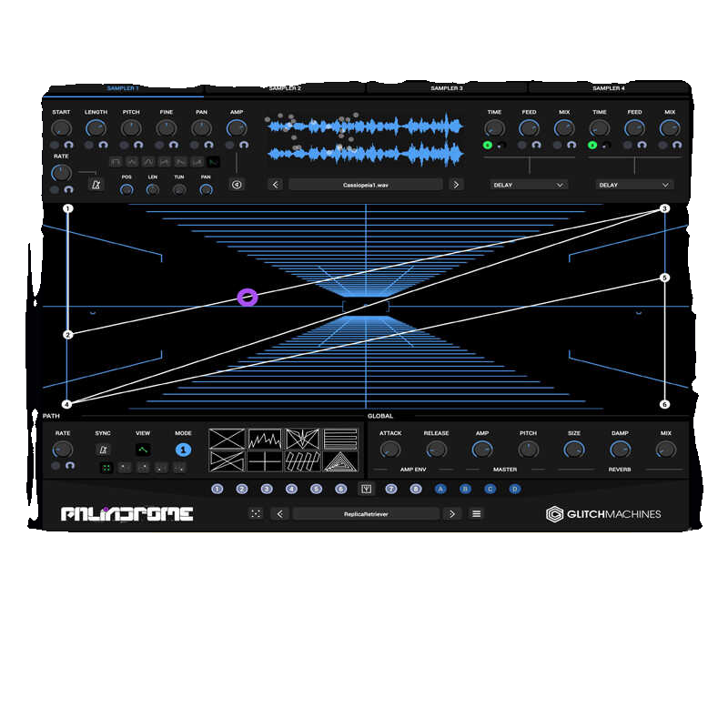Click the reverse playback icon under AMP

(x=237, y=185)
